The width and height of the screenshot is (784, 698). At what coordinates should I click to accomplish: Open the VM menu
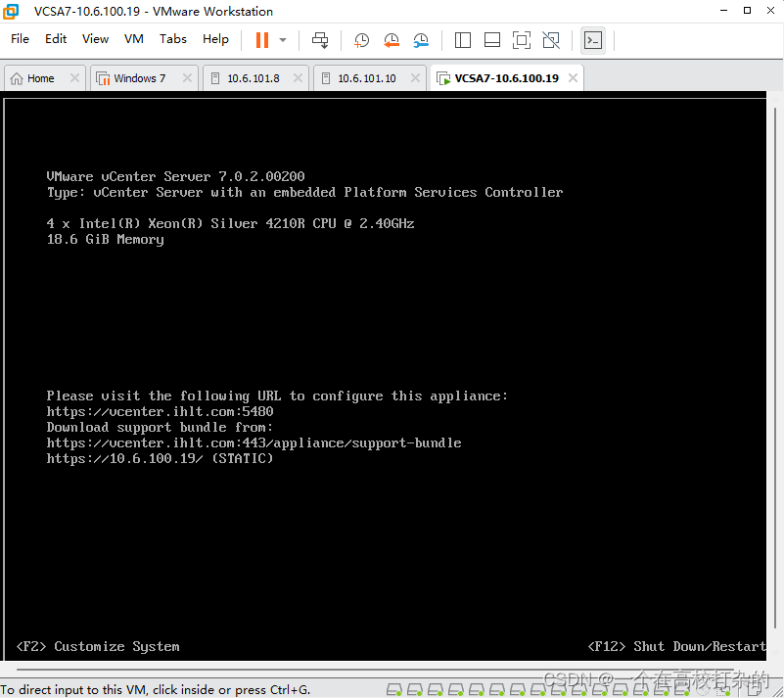133,39
